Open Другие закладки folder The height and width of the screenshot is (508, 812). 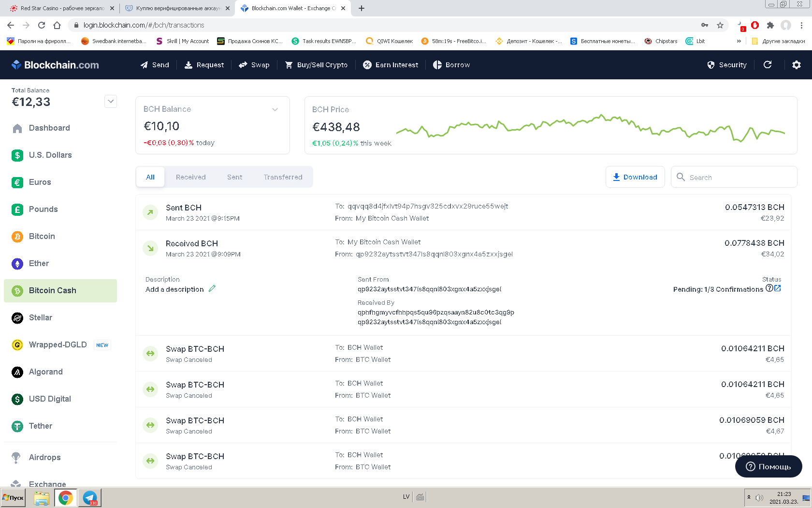778,41
